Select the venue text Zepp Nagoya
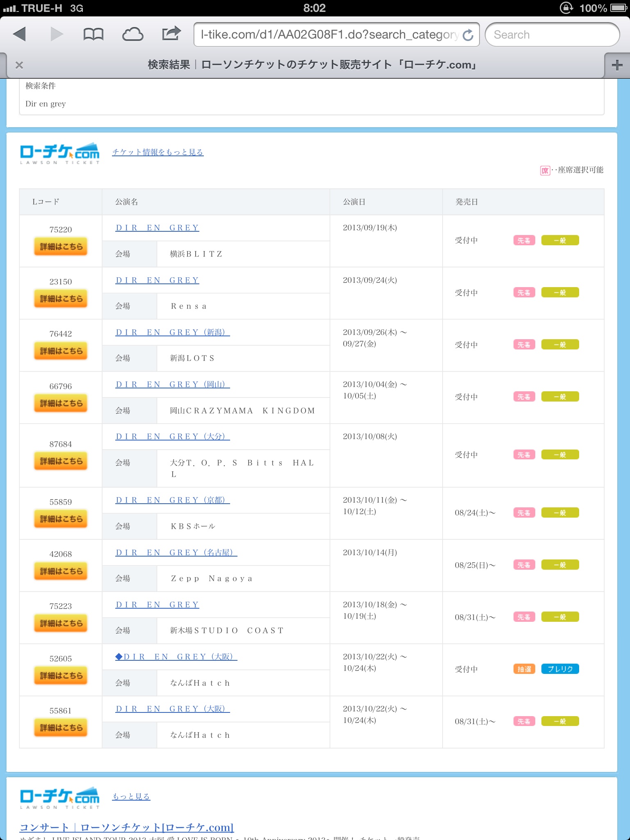 pos(212,578)
